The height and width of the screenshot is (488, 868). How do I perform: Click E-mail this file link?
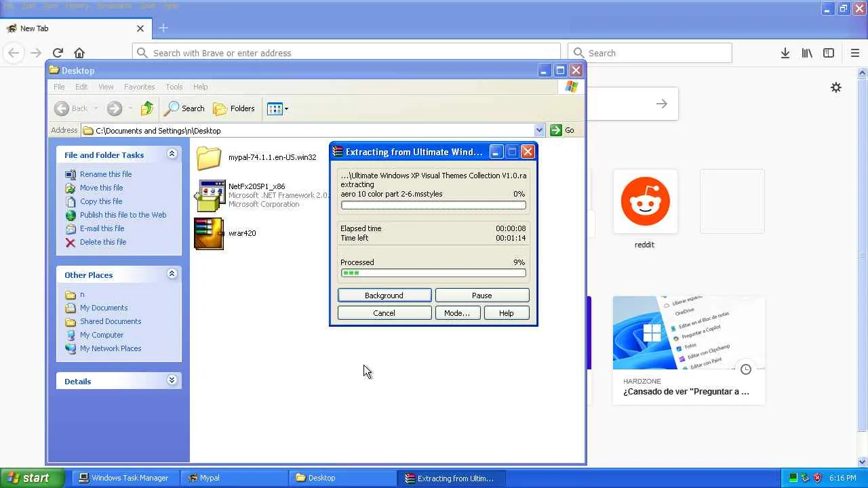[x=102, y=228]
